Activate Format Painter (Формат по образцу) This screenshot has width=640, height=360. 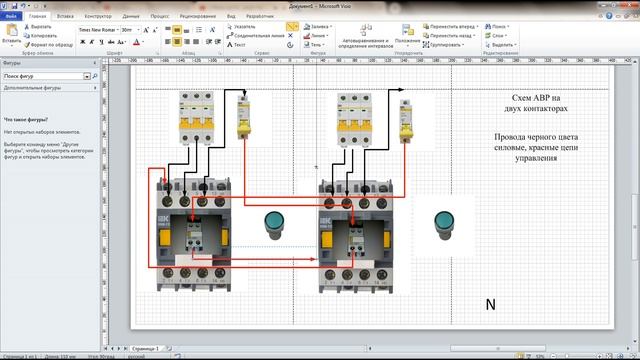point(48,44)
